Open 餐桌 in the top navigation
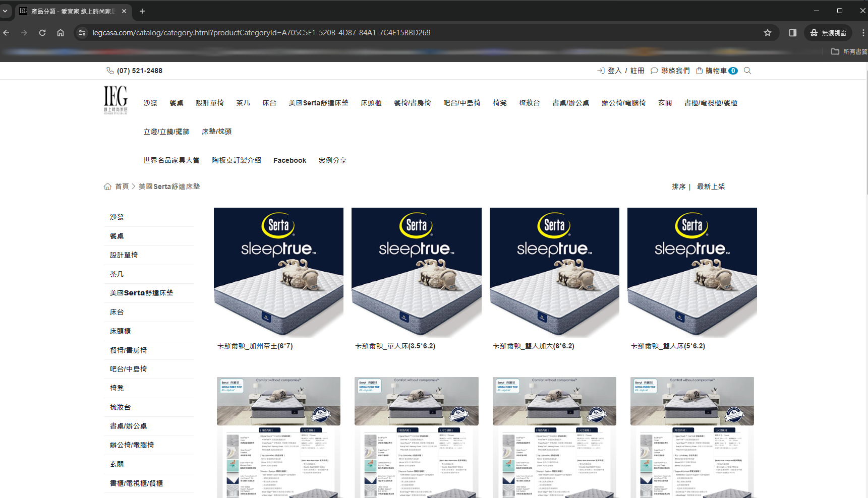Screen dimensions: 868x498 pyautogui.click(x=177, y=103)
